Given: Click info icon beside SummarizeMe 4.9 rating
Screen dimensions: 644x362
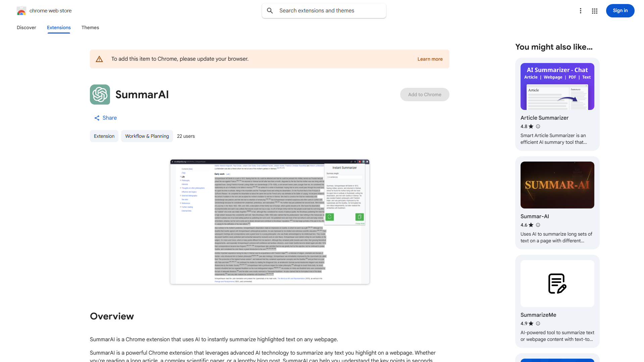Looking at the screenshot, I should click(x=538, y=323).
